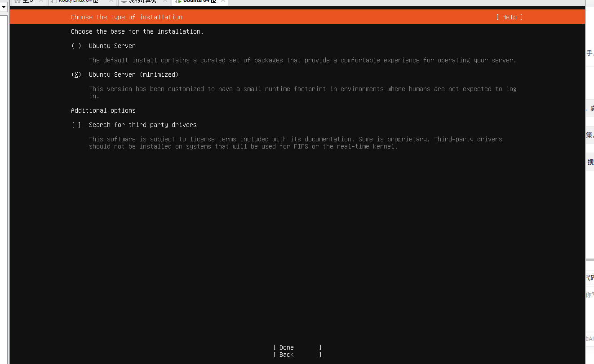The image size is (594, 364).
Task: Open the Help menu in the installer header
Action: pos(509,17)
